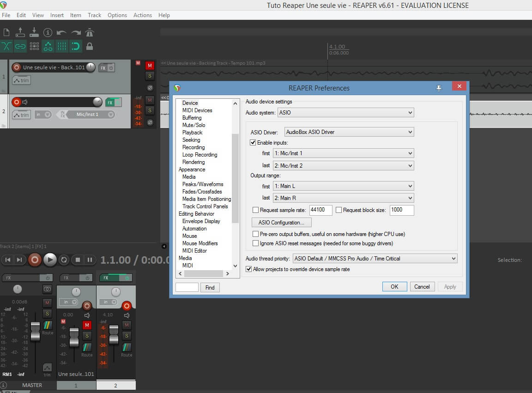Toggle phase invert on track 1
This screenshot has width=532, height=393.
[150, 88]
